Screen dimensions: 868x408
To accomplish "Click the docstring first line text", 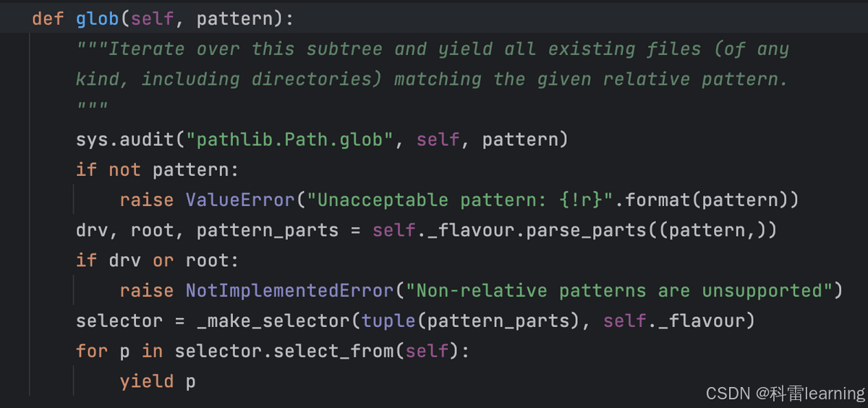I will click(433, 49).
